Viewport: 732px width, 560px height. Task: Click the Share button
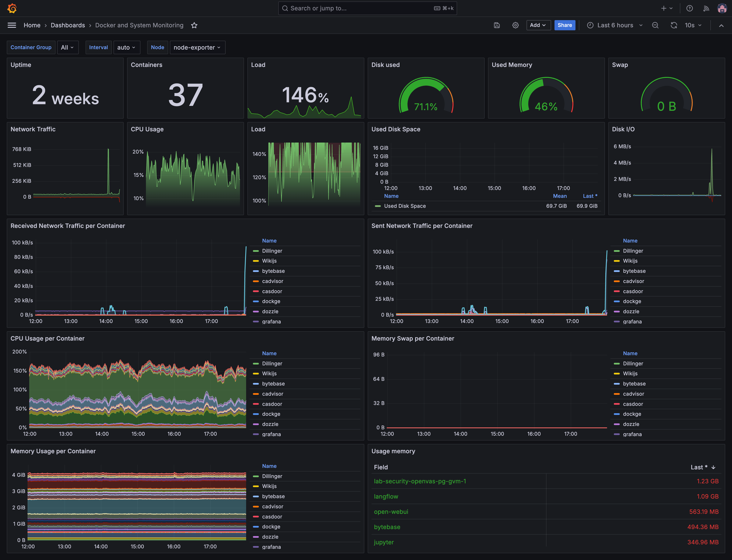coord(565,25)
